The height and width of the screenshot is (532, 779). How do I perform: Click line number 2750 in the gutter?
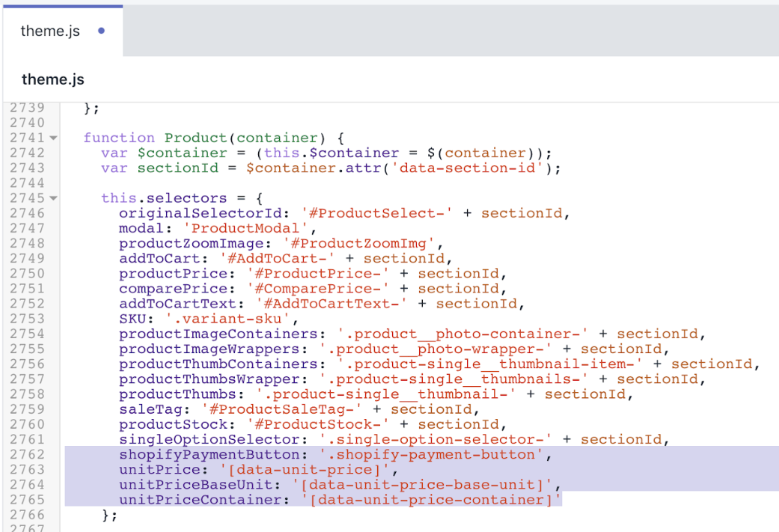(27, 273)
